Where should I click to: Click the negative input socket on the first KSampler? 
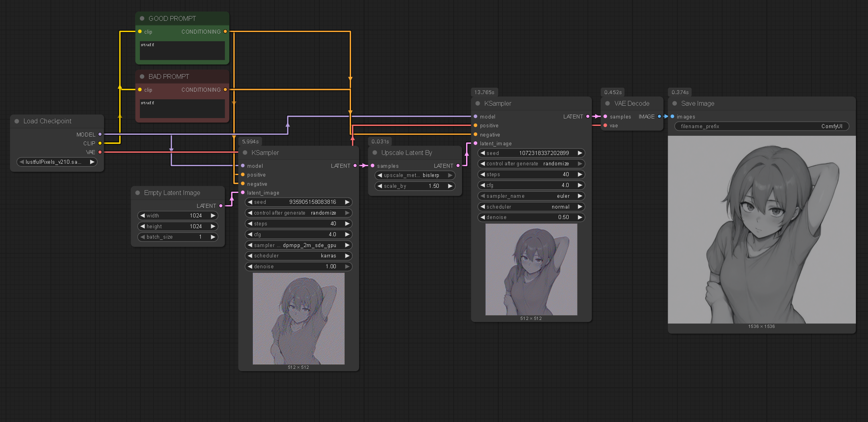click(243, 184)
